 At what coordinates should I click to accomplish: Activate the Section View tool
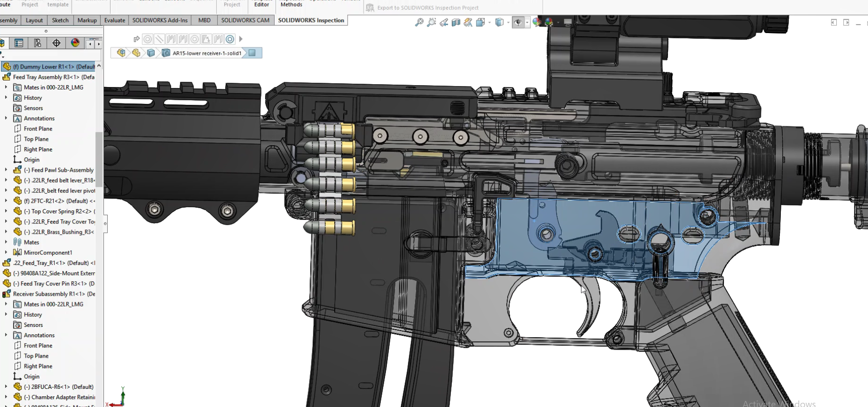point(456,22)
